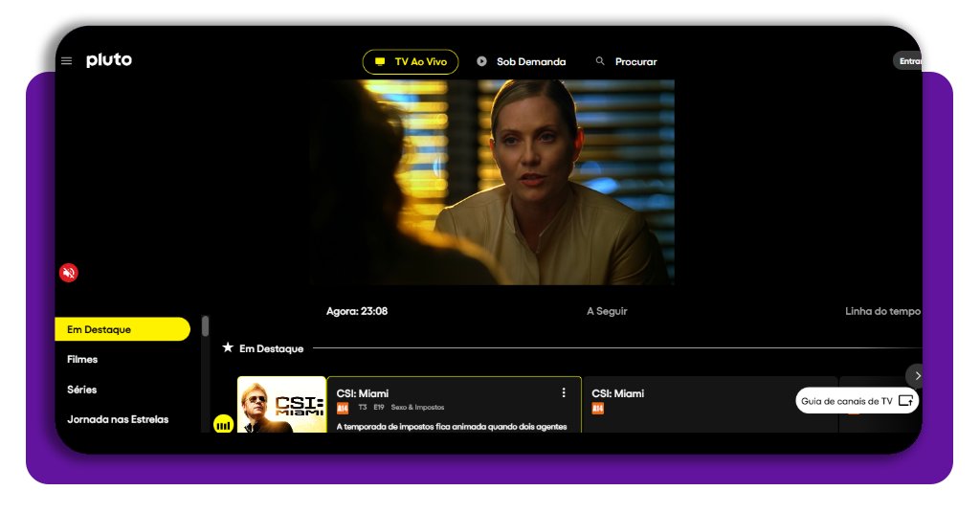Click the live video player
The height and width of the screenshot is (513, 980).
click(491, 182)
